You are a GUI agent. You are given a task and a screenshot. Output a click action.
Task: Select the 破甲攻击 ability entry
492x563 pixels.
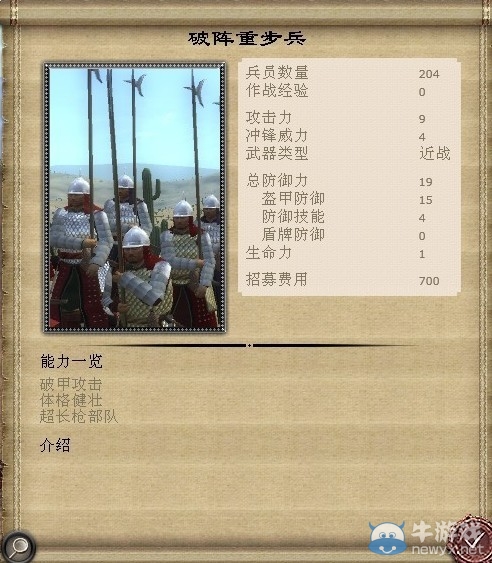[71, 385]
